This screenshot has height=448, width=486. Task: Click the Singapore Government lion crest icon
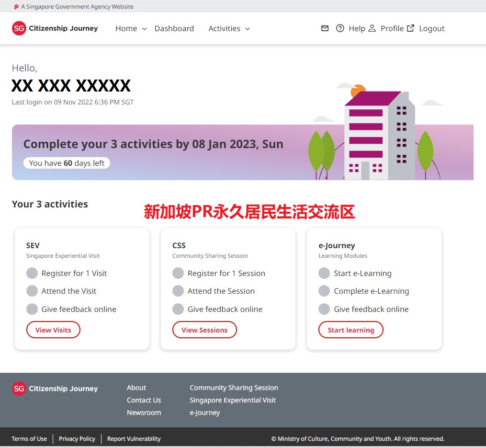tap(16, 7)
